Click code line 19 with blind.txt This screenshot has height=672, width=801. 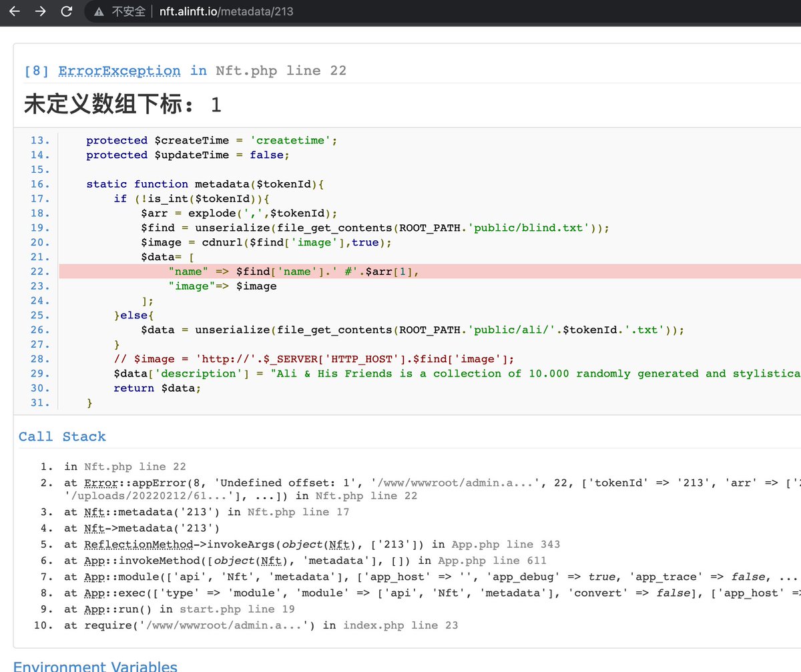click(375, 228)
